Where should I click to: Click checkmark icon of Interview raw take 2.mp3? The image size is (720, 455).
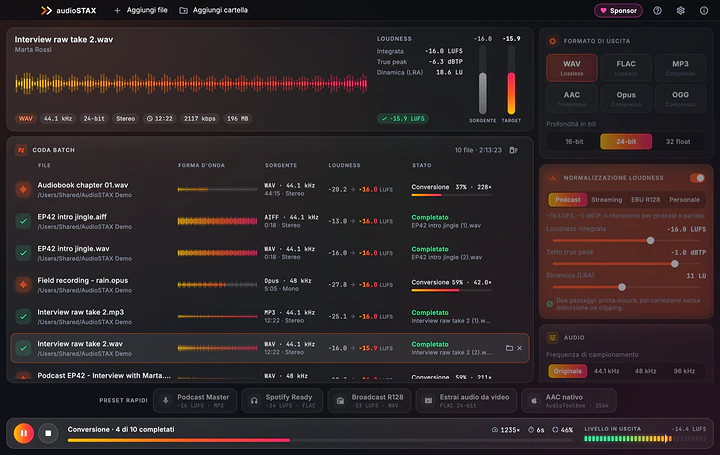click(x=23, y=316)
